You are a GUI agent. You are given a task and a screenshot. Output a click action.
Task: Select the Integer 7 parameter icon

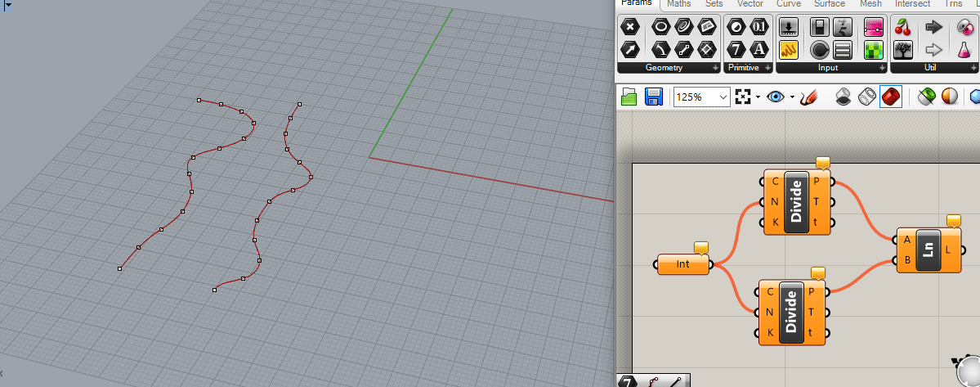coord(736,49)
